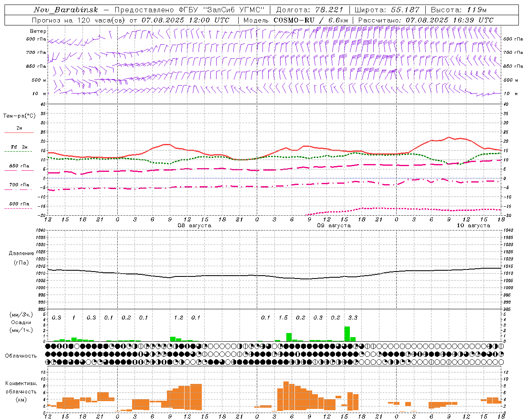Click the '09 августа' date label
Image resolution: width=525 pixels, height=420 pixels.
(334, 226)
